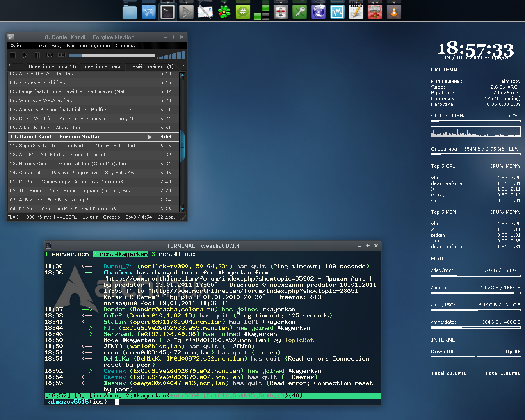Open the Файл menu
Screen dimensions: 525x420
coord(16,46)
